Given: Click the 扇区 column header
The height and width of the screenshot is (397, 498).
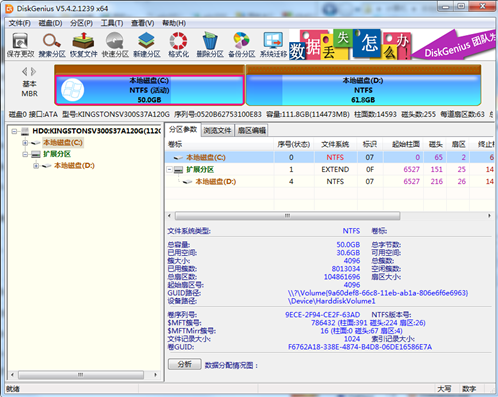Looking at the screenshot, I should pos(458,144).
